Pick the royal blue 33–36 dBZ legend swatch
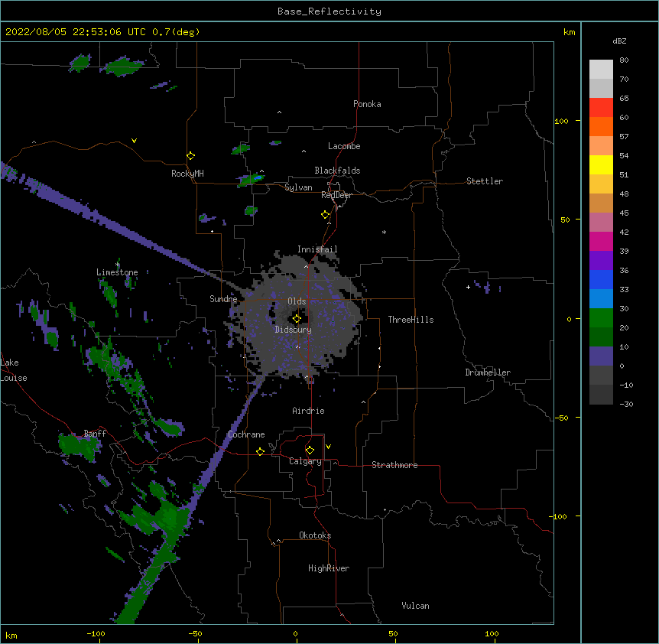Screen dimensions: 659x644 pos(601,279)
